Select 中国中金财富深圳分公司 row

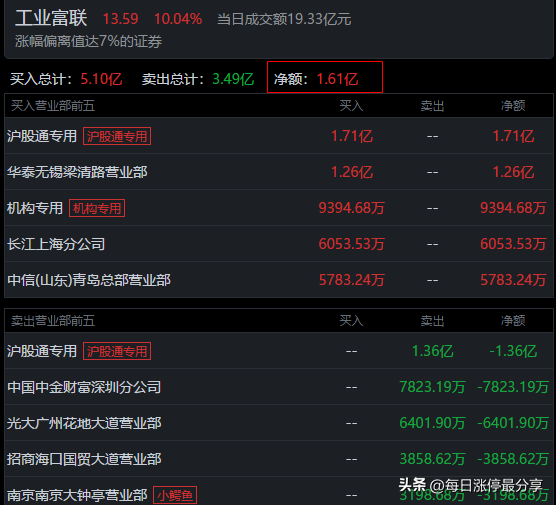pyautogui.click(x=279, y=387)
